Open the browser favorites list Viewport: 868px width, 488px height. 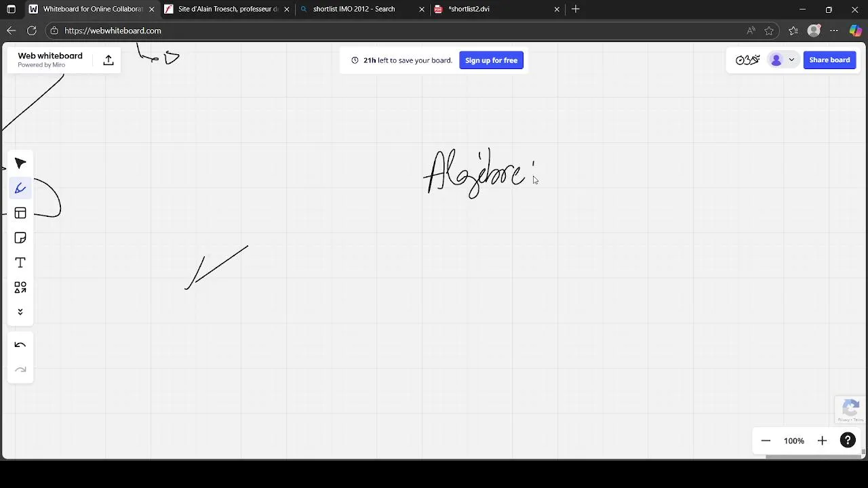(794, 30)
